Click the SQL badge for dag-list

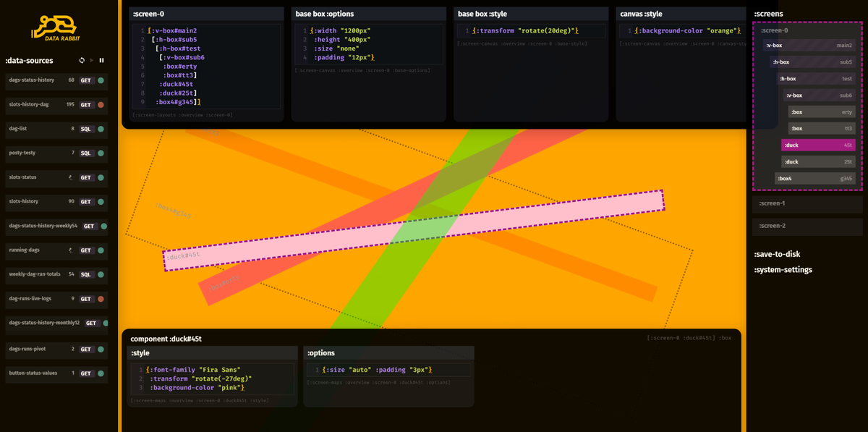[x=86, y=129]
